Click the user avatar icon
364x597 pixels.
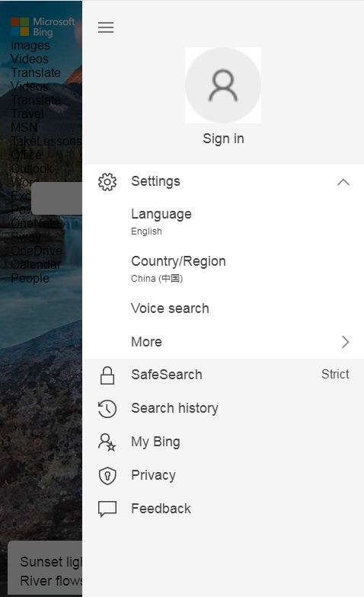[223, 85]
